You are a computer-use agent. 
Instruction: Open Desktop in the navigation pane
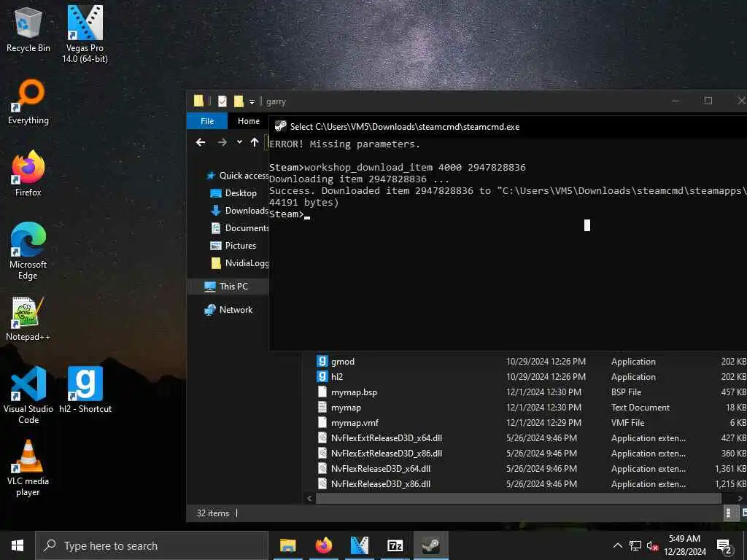pyautogui.click(x=233, y=192)
